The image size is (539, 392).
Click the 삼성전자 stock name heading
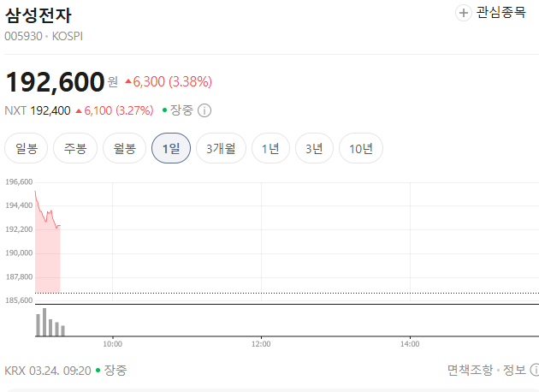[x=39, y=15]
